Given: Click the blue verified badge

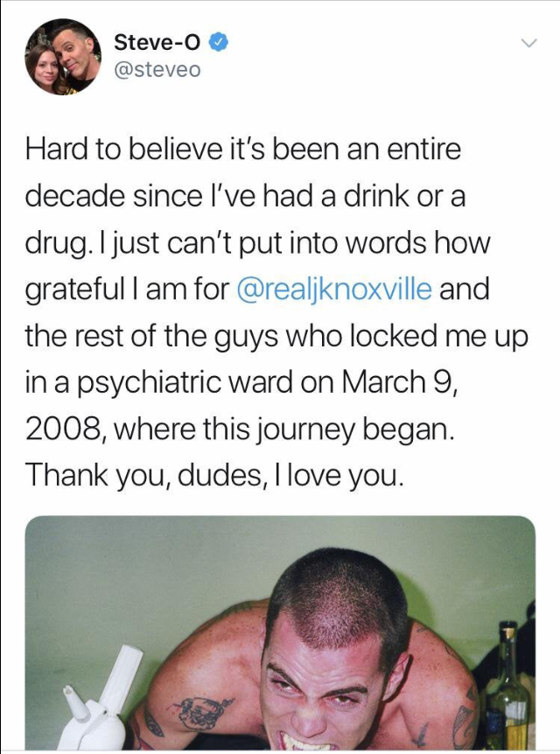Looking at the screenshot, I should [220, 41].
